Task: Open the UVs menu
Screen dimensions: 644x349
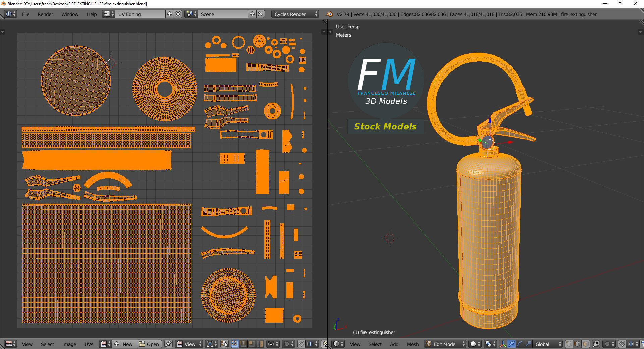Action: click(89, 344)
